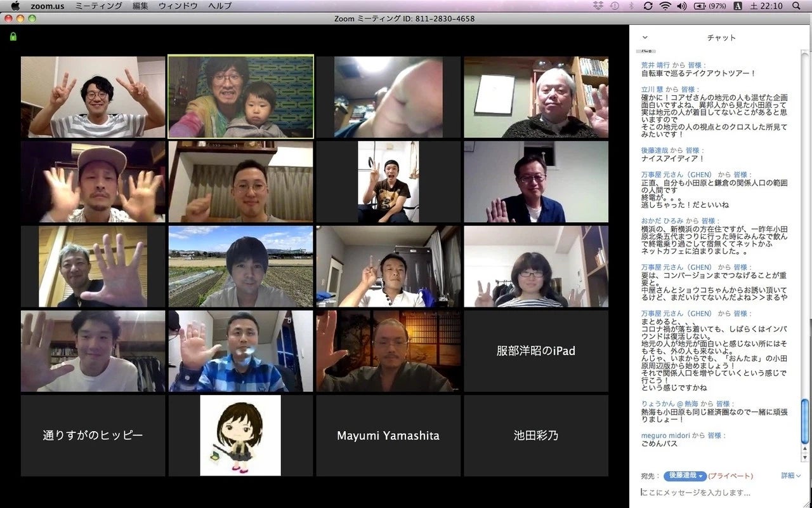Click the chat message input field
The image size is (812, 508).
717,493
